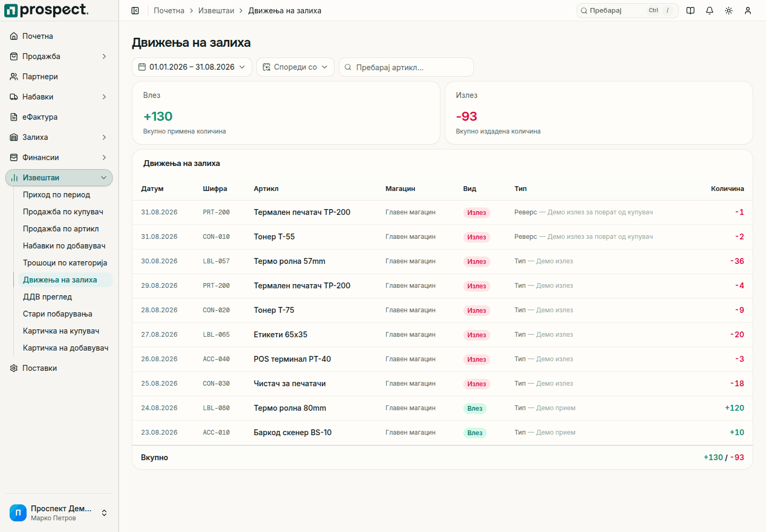The image size is (766, 532).
Task: Click the Количина column header
Action: coord(727,189)
